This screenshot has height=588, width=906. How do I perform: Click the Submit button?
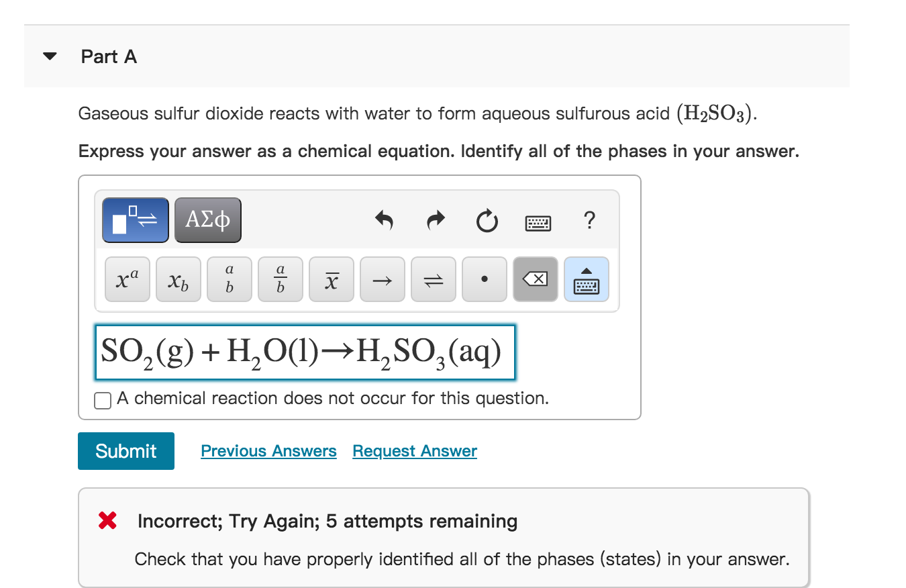(x=125, y=450)
